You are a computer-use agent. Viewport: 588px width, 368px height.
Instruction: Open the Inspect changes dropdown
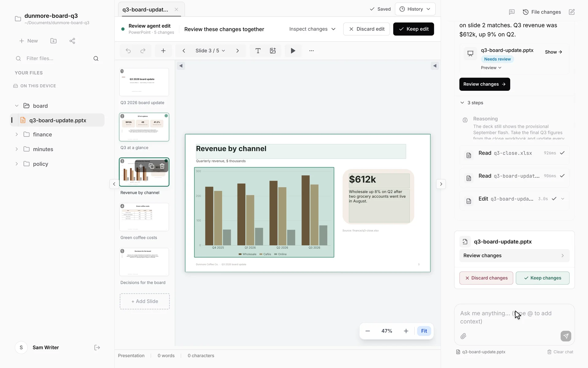click(x=312, y=29)
